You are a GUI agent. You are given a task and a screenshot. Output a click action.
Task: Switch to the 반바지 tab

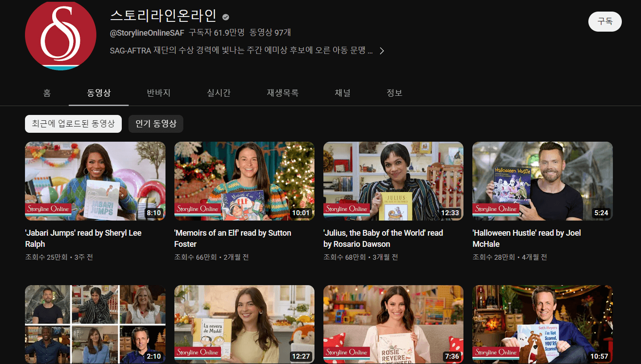(159, 93)
